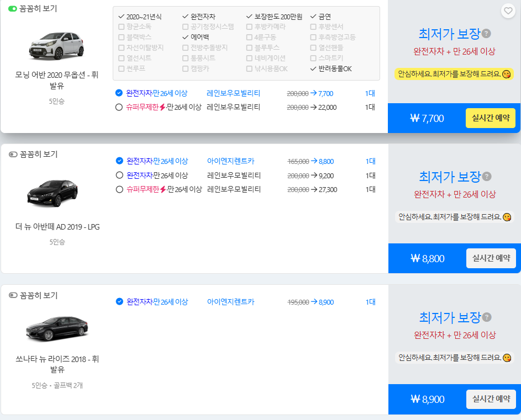Click 실시간 예약 button on Sonata card
Viewport: 521px width, 420px height.
point(490,399)
